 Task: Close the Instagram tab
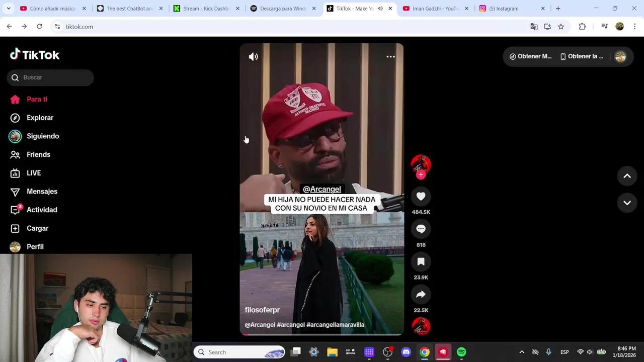click(543, 9)
